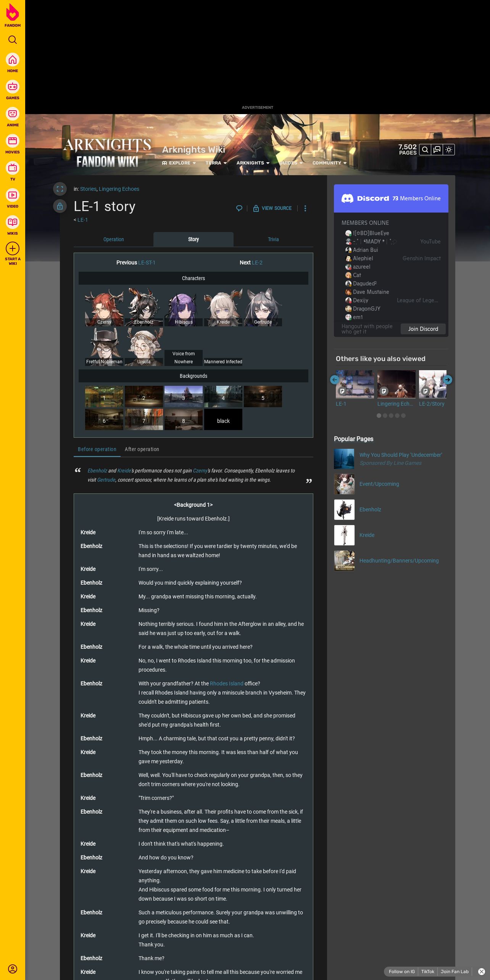Open Kreide link under Popular Pages
Image resolution: width=490 pixels, height=980 pixels.
[367, 535]
